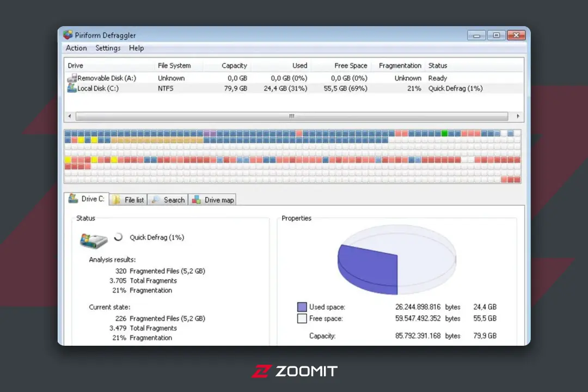This screenshot has width=588, height=392.
Task: Click the 59.547.492.352 bytes value
Action: click(x=427, y=318)
